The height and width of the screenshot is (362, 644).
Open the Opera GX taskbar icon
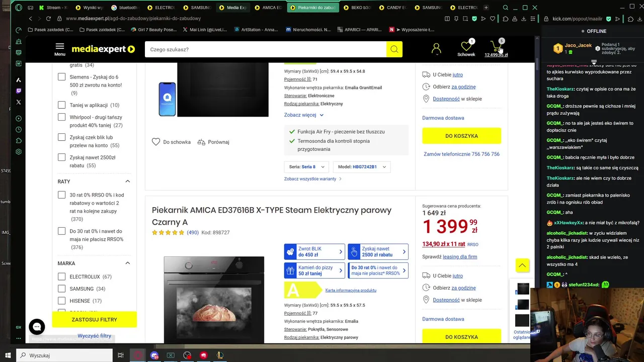[x=138, y=355]
